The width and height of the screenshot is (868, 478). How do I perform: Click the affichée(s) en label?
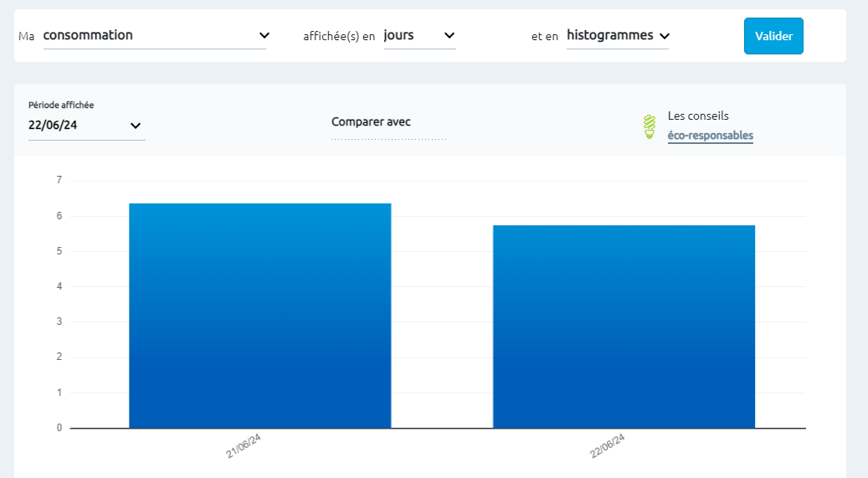coord(338,36)
